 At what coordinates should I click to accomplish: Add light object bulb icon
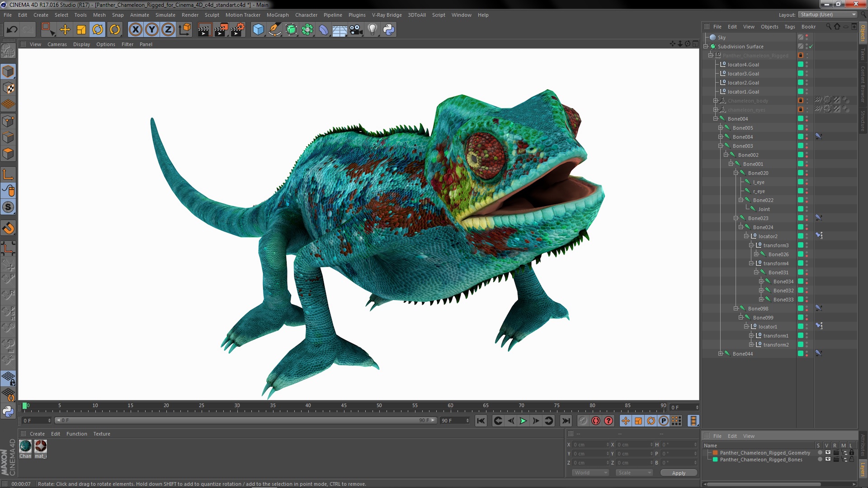coord(373,30)
